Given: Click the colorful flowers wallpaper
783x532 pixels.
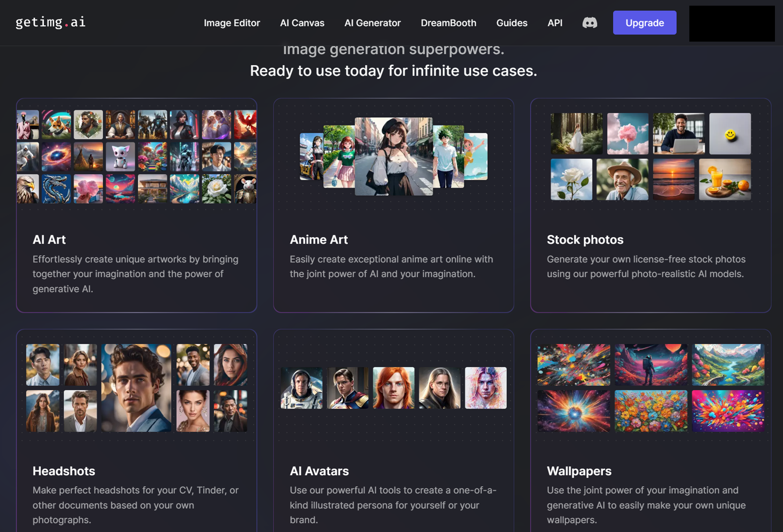Looking at the screenshot, I should click(x=651, y=411).
